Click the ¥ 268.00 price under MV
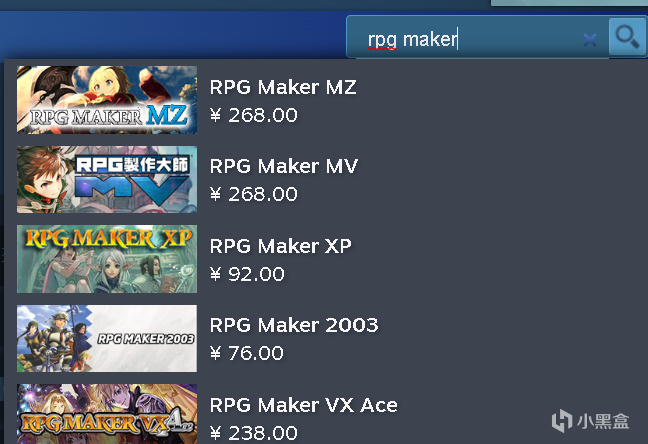 tap(254, 194)
